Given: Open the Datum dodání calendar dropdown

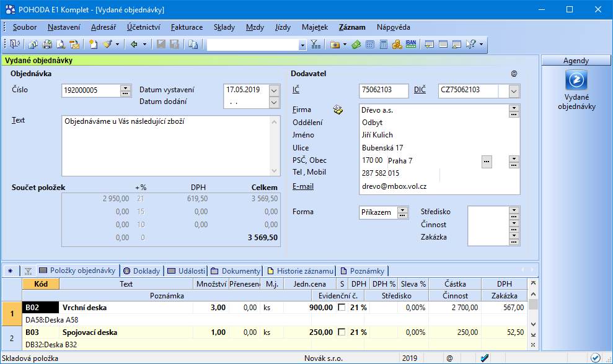Looking at the screenshot, I should coord(274,103).
